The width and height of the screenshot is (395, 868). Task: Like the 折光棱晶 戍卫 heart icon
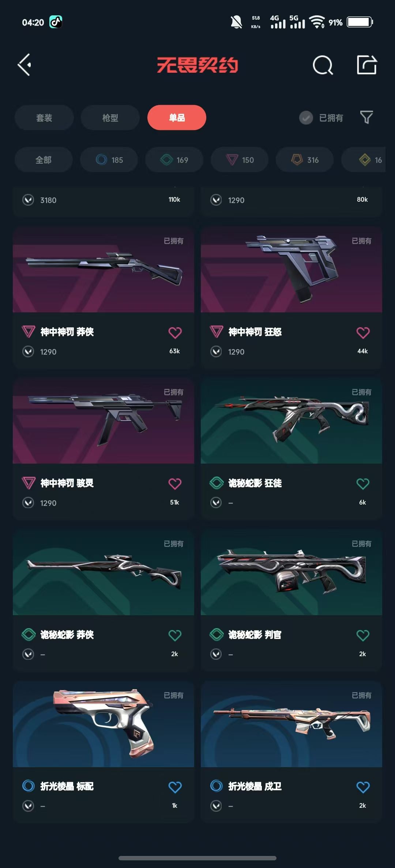tap(363, 787)
